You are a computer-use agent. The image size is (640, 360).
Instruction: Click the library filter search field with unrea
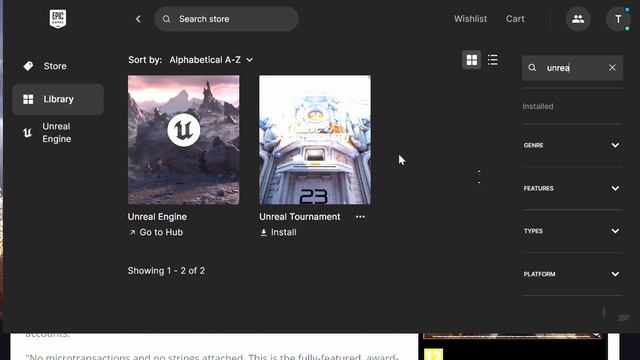[572, 68]
